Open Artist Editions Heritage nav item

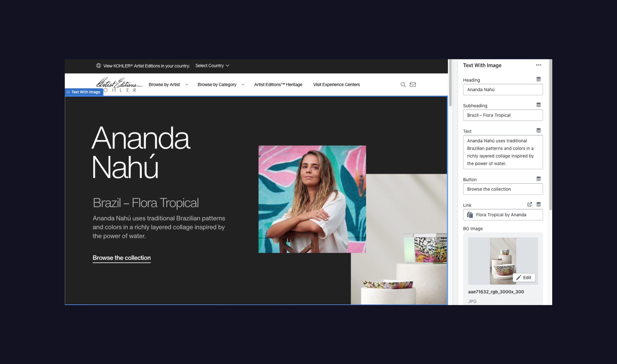point(278,85)
